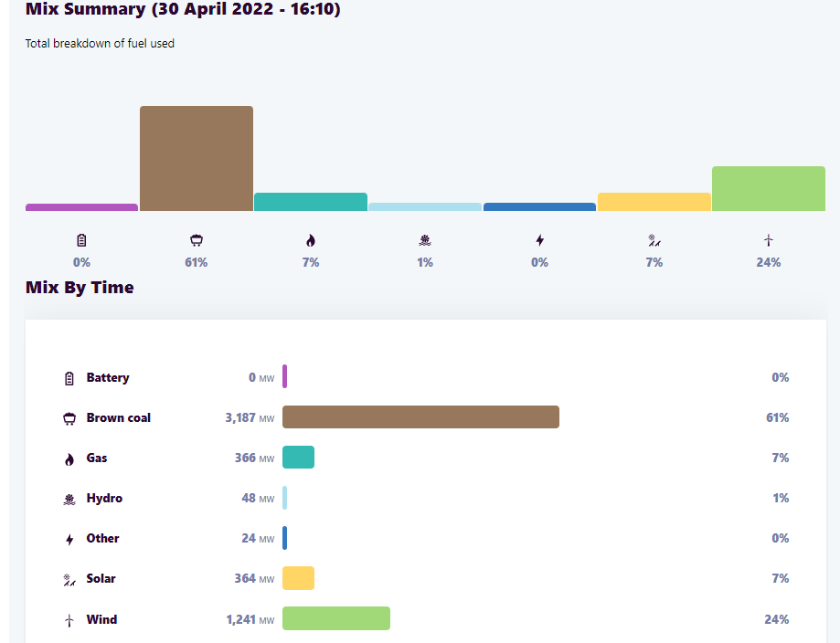Click the brown coal cart icon under the summary chart
The width and height of the screenshot is (840, 643).
[x=196, y=240]
